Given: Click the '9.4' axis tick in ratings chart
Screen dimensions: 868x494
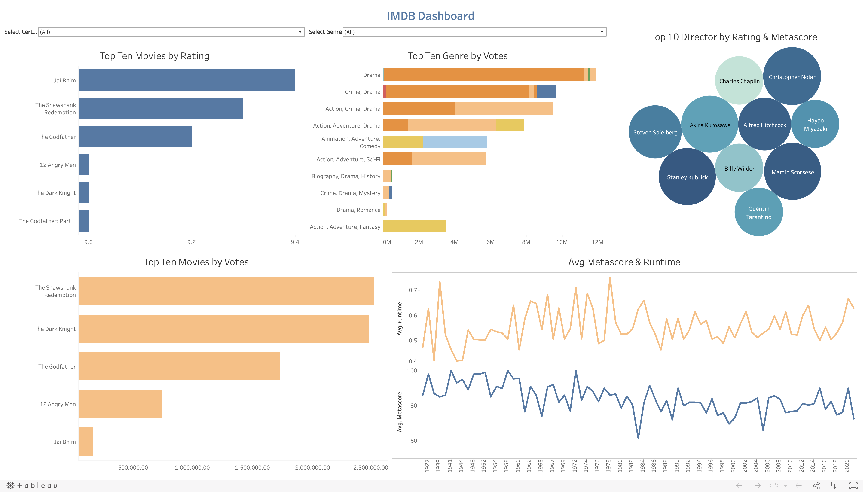Looking at the screenshot, I should [295, 242].
